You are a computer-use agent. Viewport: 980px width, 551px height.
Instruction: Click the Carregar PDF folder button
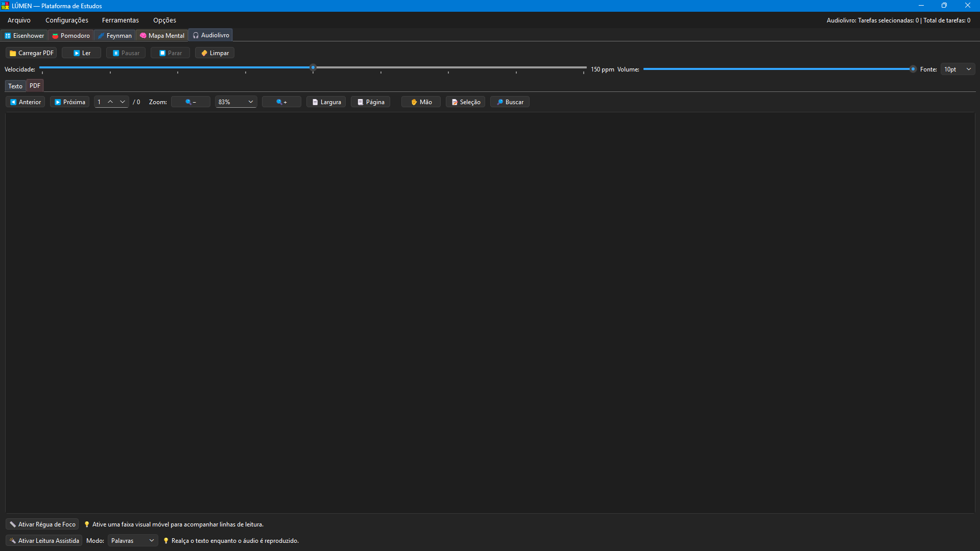[31, 53]
